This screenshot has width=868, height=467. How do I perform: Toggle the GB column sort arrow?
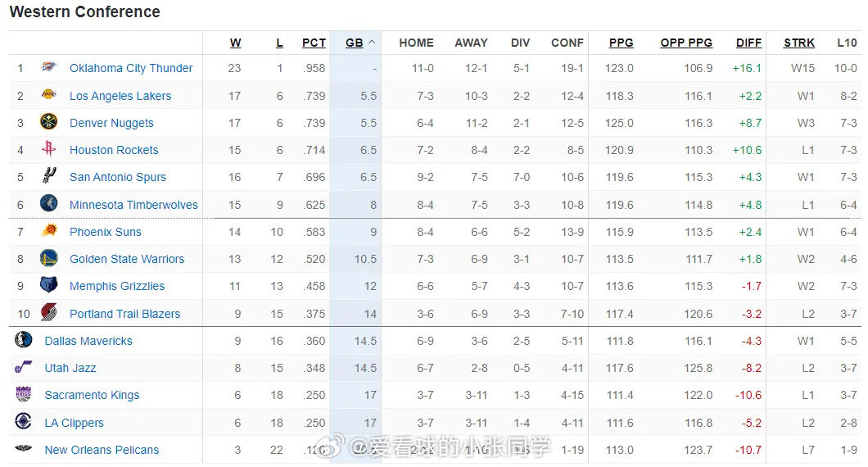click(x=372, y=43)
